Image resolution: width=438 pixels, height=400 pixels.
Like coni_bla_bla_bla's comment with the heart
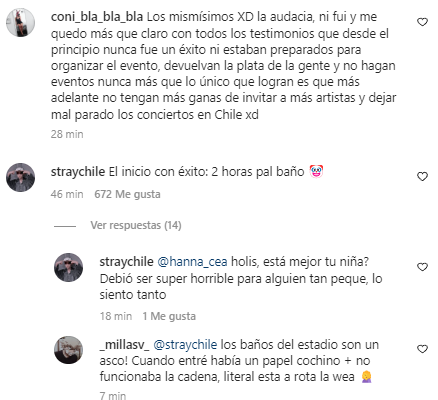click(422, 22)
